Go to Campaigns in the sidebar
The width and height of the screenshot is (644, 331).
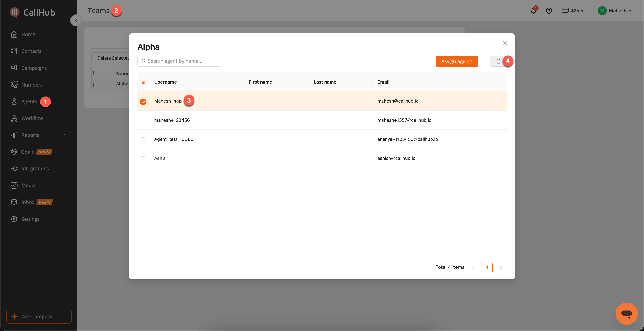pyautogui.click(x=34, y=68)
